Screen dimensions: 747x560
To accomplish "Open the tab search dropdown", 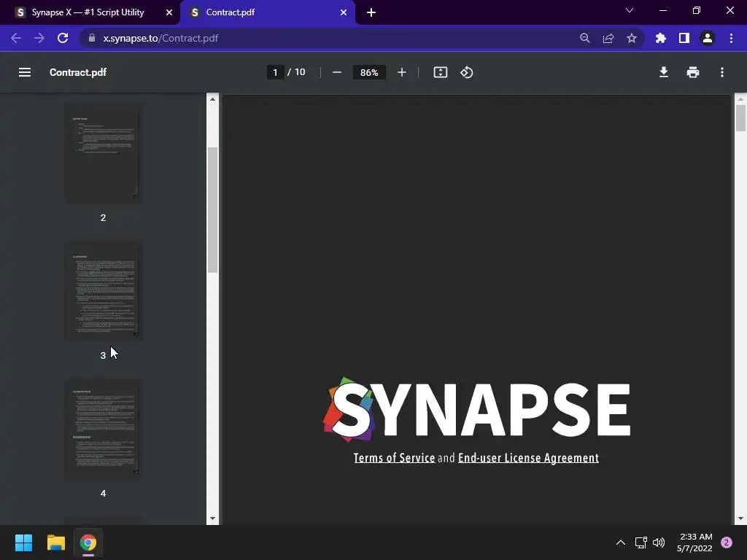I will pos(630,10).
